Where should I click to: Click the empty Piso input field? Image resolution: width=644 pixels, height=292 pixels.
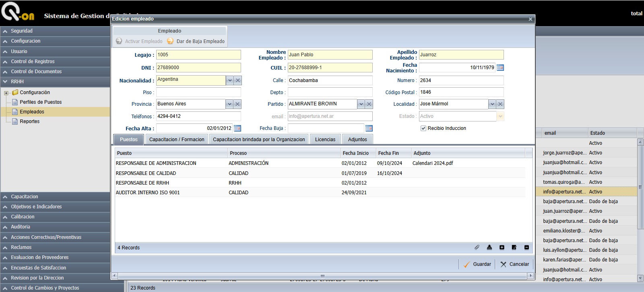point(198,92)
